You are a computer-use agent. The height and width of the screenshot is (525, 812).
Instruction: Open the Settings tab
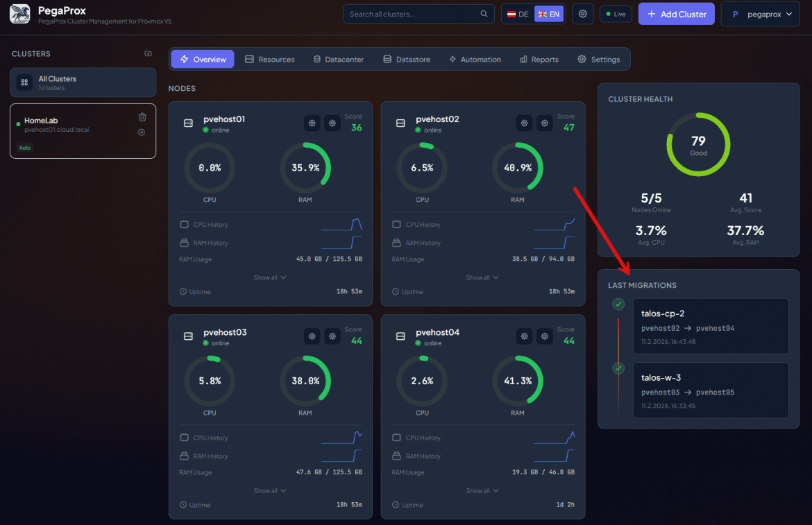click(x=599, y=60)
